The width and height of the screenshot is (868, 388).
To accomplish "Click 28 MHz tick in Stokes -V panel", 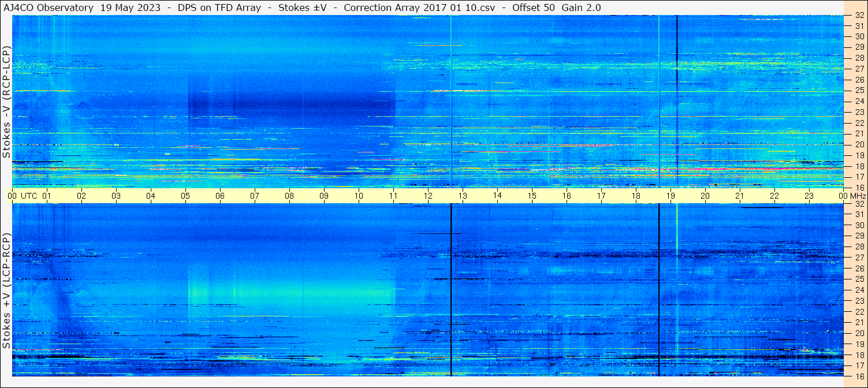I will click(x=859, y=58).
